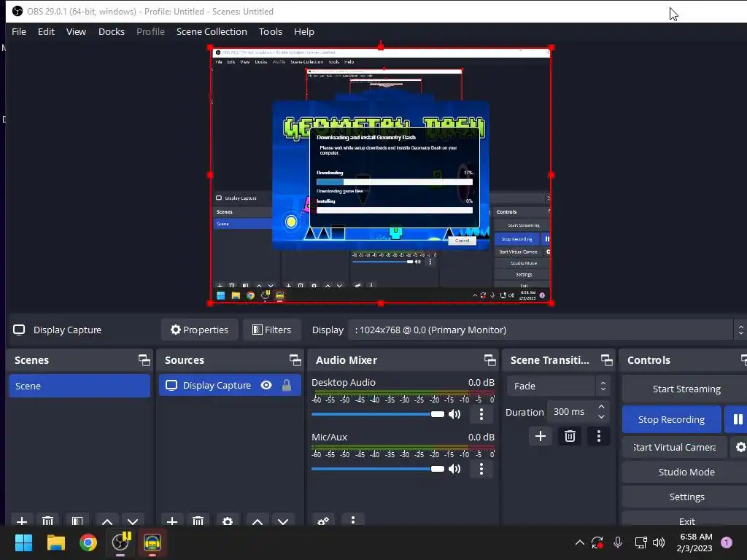Screen dimensions: 747x560
Task: Move source up in Sources list
Action: coord(258,521)
